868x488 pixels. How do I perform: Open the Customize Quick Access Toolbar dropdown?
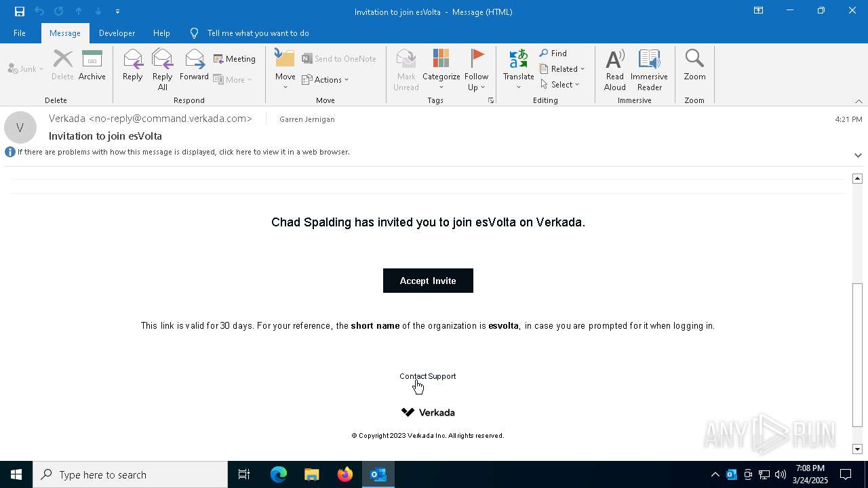(x=117, y=12)
